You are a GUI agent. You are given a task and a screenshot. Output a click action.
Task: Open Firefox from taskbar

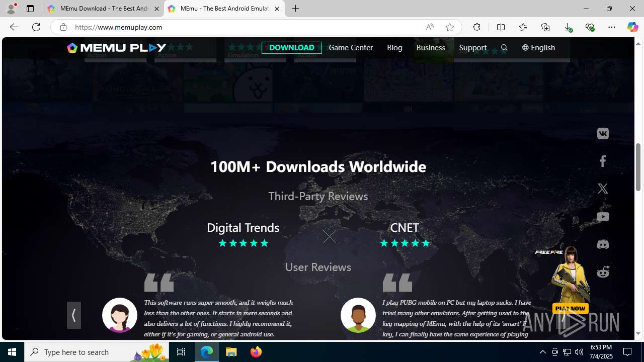(x=256, y=352)
